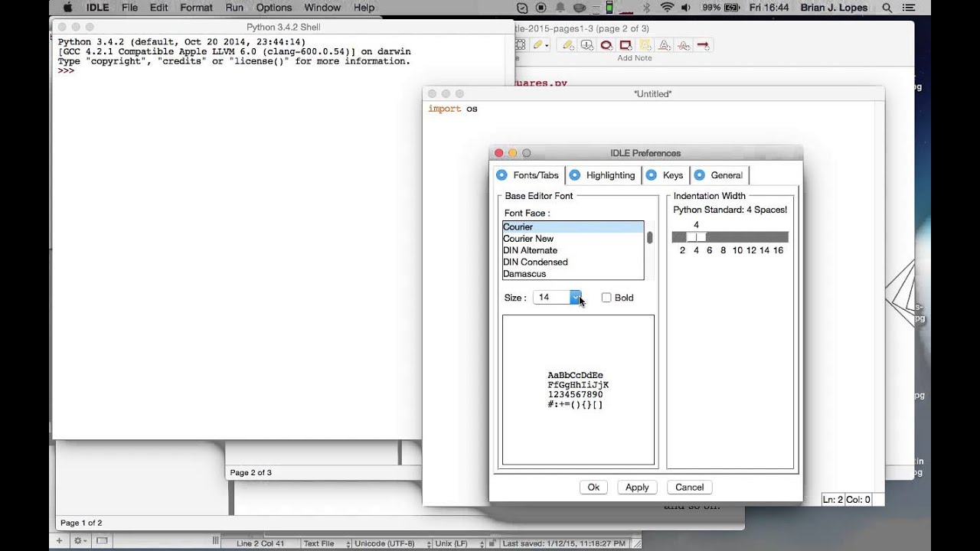Select the yellow text highlight tool
Image resolution: width=980 pixels, height=551 pixels.
pyautogui.click(x=645, y=45)
